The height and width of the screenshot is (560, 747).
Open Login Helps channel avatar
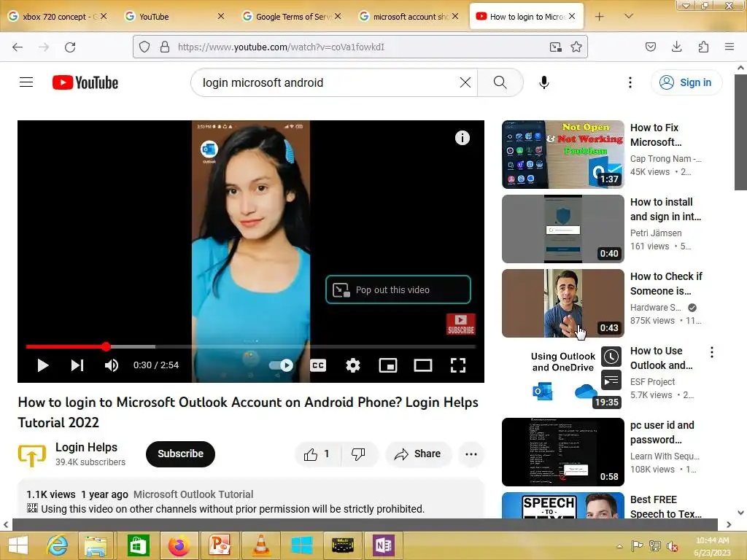click(x=32, y=454)
